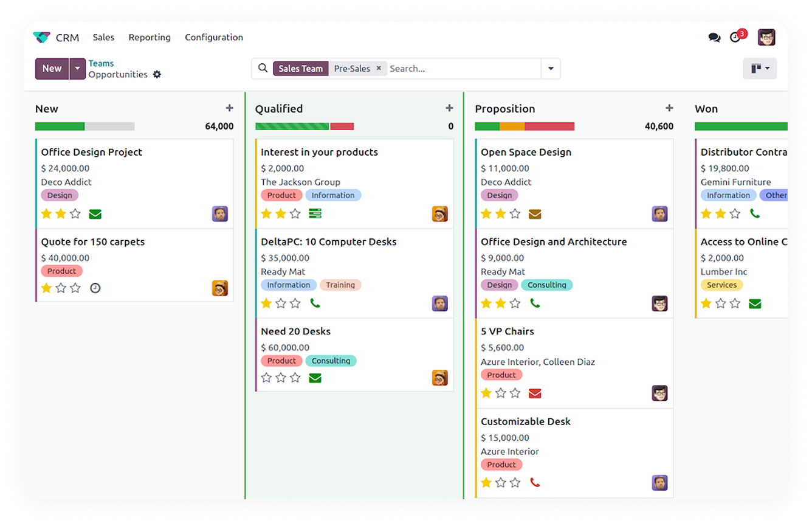
Task: Open the view switcher dropdown
Action: click(x=760, y=69)
